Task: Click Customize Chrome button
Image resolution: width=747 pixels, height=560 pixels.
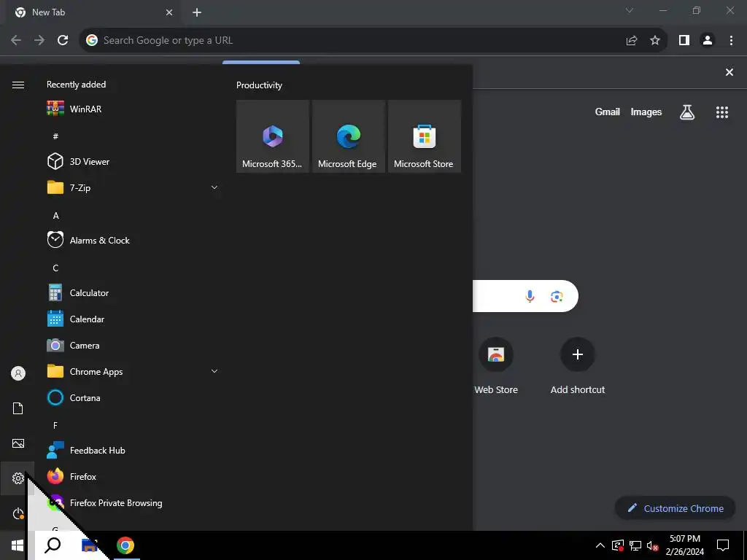Action: point(676,508)
